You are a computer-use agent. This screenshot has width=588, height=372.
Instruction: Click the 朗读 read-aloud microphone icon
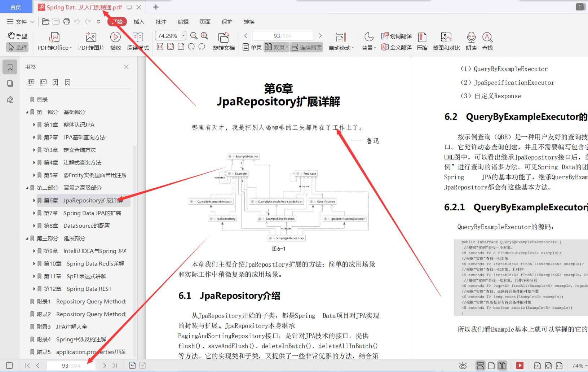point(471,38)
